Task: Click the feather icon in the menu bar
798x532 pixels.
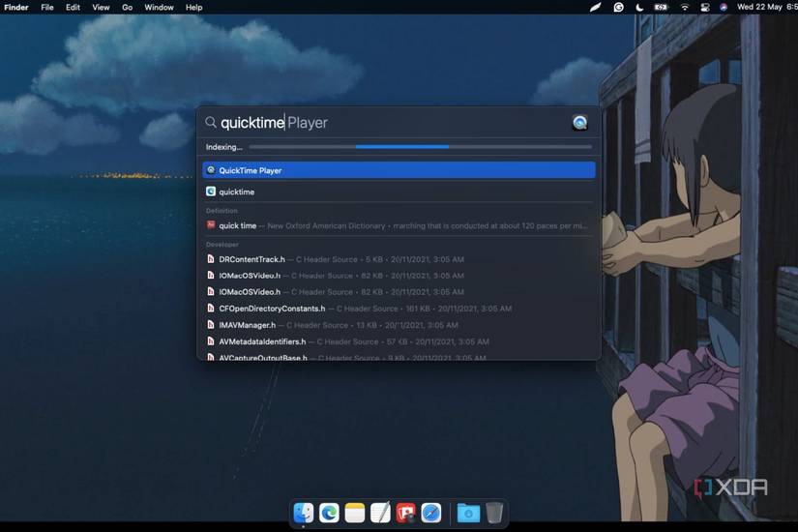Action: 596,7
